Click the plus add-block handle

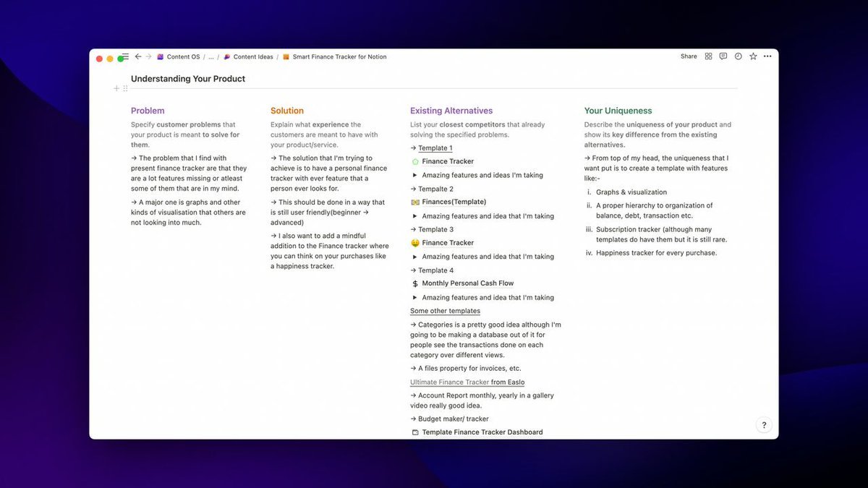[x=116, y=88]
